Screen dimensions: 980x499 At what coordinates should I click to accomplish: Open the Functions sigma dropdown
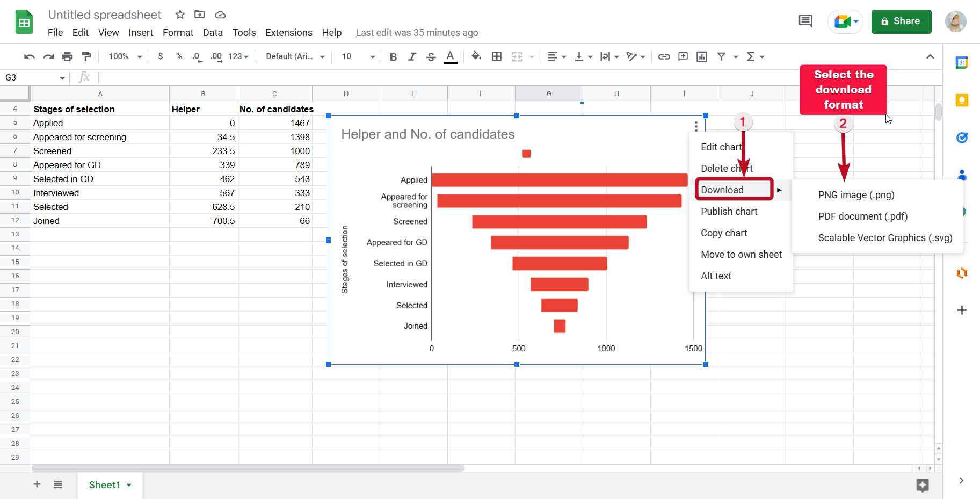pos(755,56)
